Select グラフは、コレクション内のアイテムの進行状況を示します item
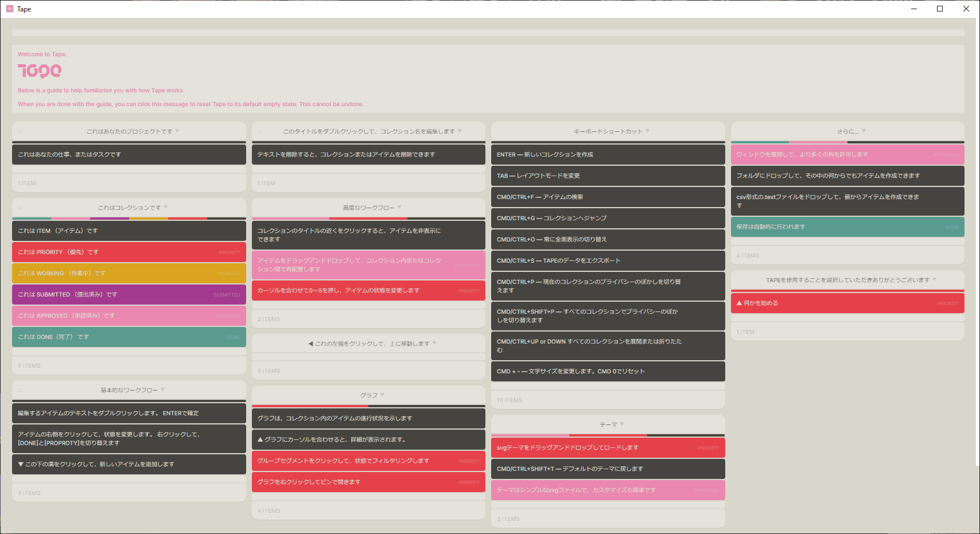The width and height of the screenshot is (980, 534). tap(368, 418)
